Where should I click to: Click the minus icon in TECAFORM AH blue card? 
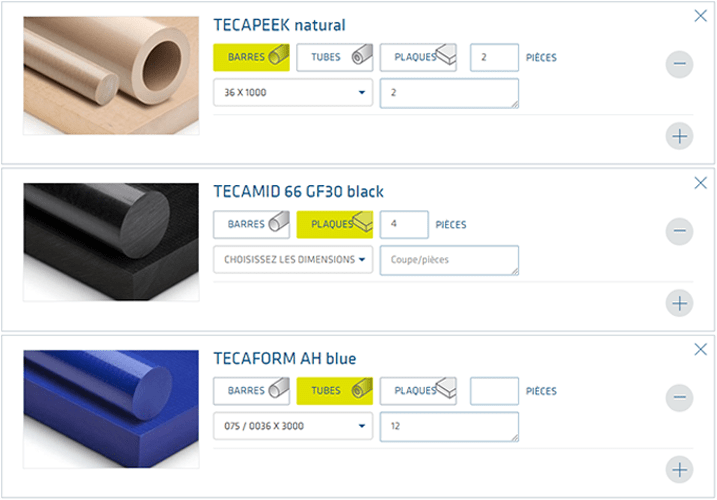[679, 398]
